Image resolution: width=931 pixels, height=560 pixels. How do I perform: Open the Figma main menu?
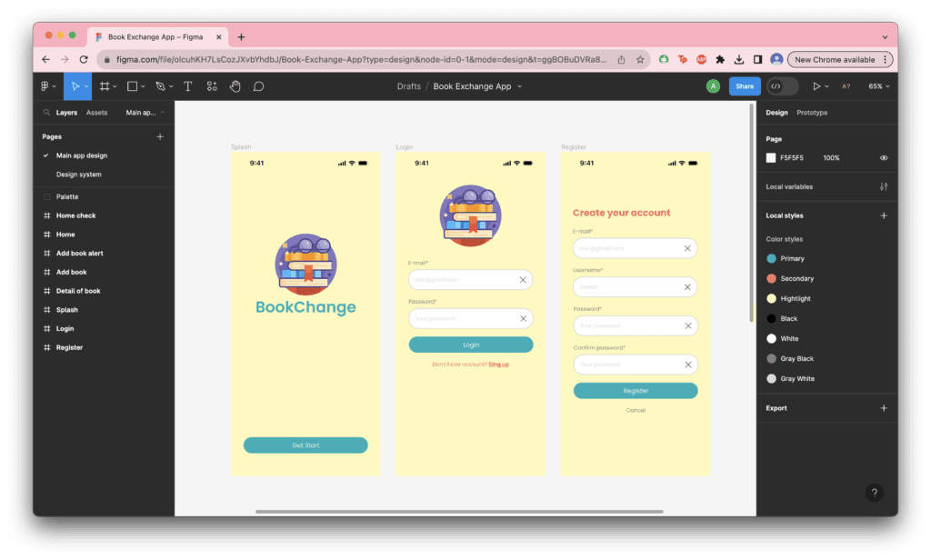click(45, 85)
